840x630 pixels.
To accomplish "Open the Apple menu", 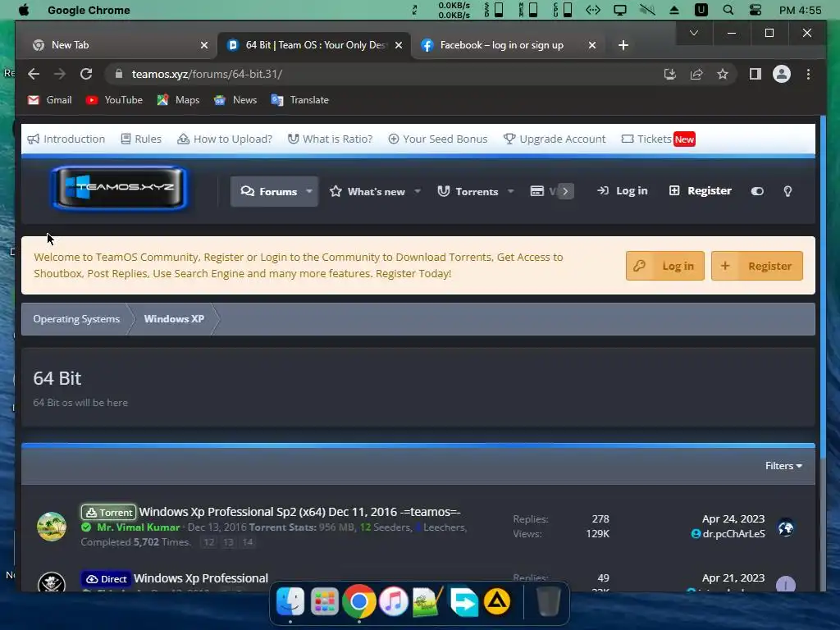I will click(x=24, y=10).
